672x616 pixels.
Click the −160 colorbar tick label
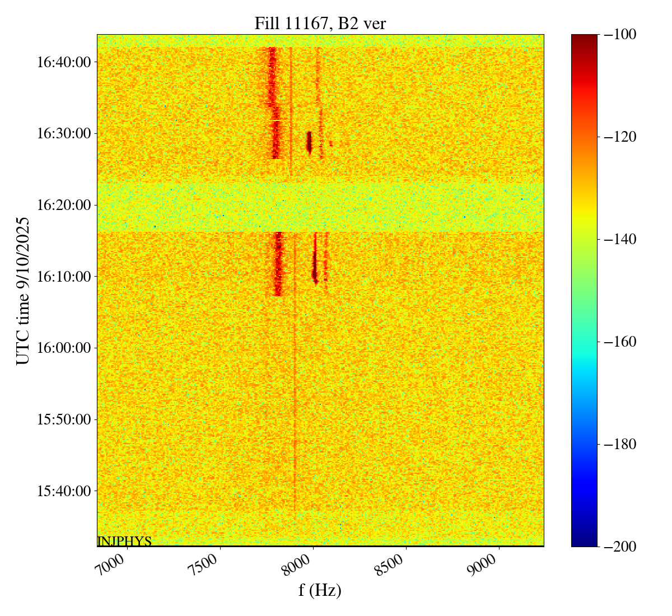[x=620, y=342]
